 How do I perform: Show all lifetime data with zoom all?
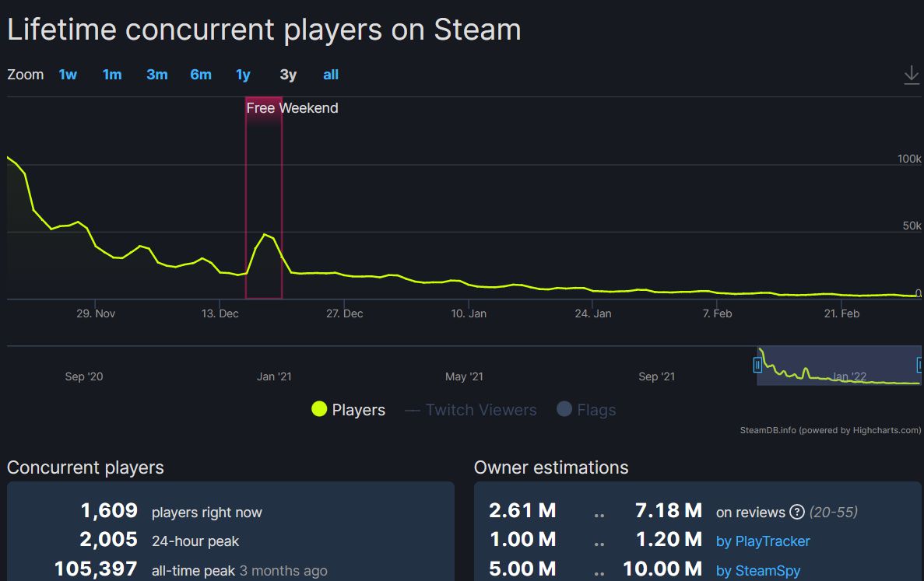(331, 75)
